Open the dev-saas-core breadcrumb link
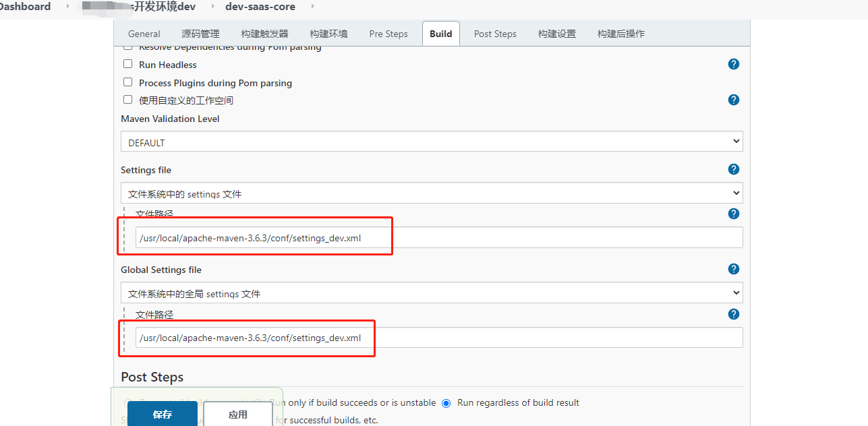Image resolution: width=868 pixels, height=426 pixels. [260, 6]
